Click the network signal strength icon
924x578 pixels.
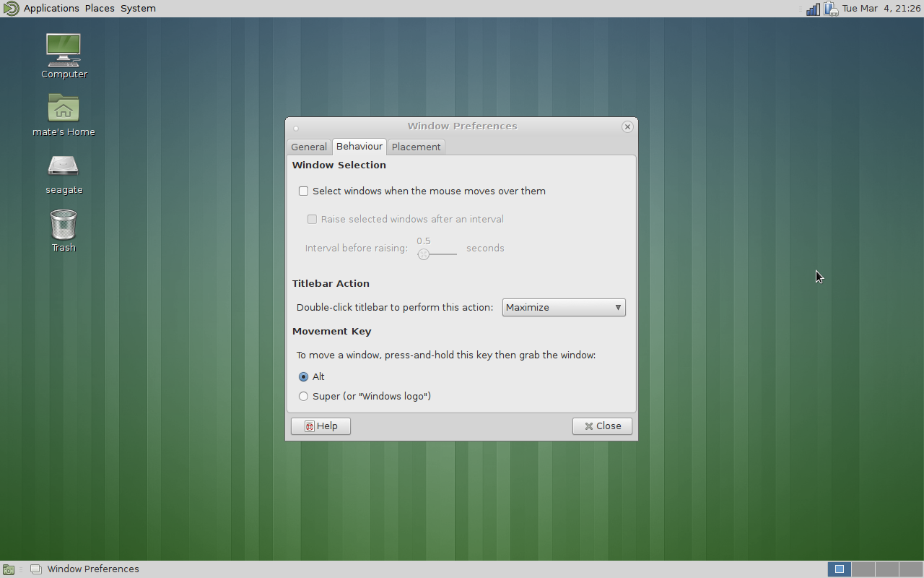pos(813,9)
